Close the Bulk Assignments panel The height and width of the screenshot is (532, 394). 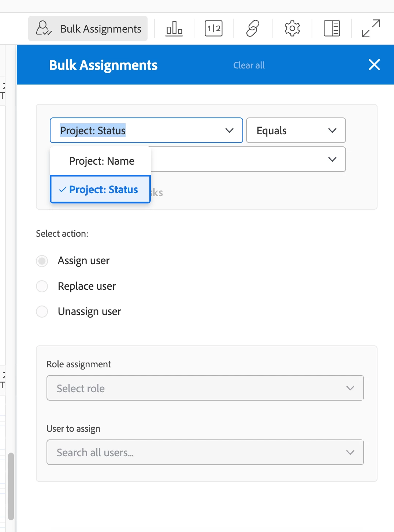pos(374,65)
